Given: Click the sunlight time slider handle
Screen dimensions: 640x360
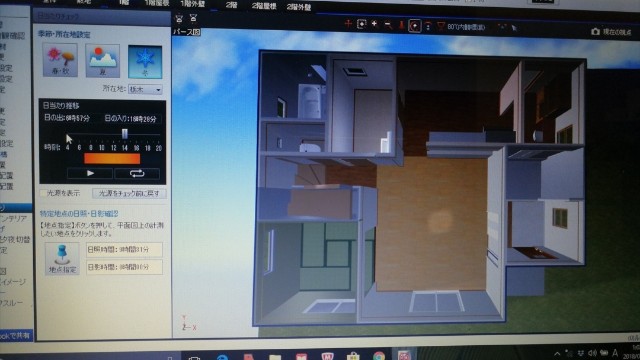Looking at the screenshot, I should (x=125, y=133).
